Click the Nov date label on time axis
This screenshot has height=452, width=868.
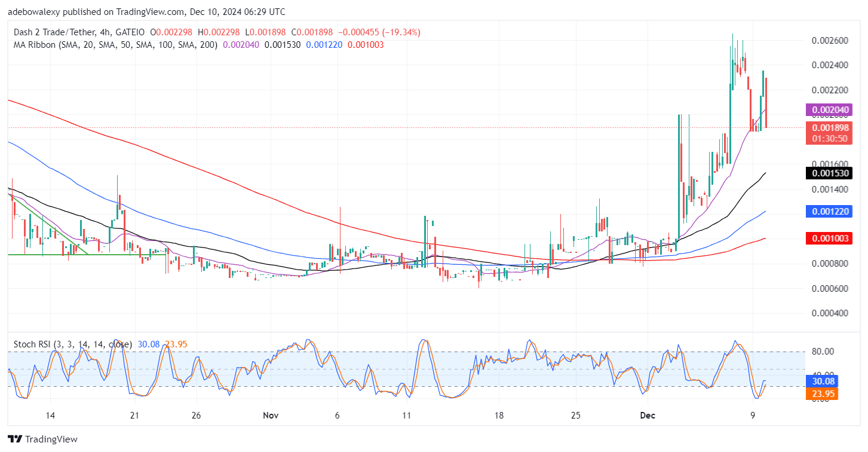coord(271,416)
